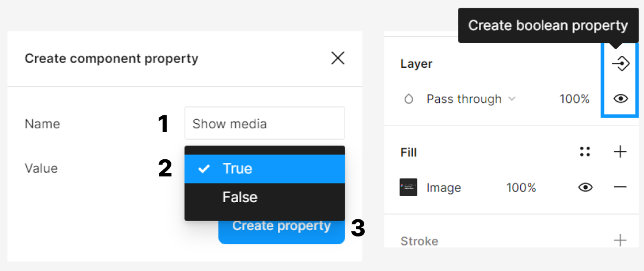644x271 pixels.
Task: Click the Image fill opacity 100% value
Action: (x=521, y=188)
